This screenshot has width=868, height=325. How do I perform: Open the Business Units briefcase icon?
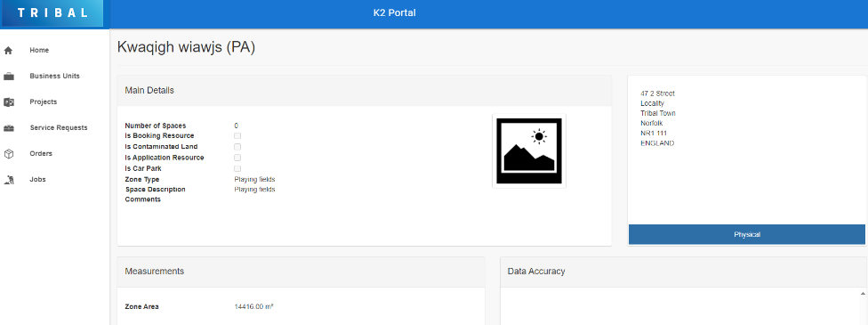(8, 77)
